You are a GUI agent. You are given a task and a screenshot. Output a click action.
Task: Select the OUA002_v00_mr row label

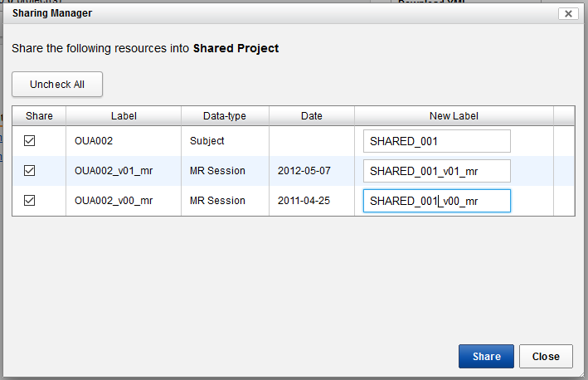click(x=114, y=201)
